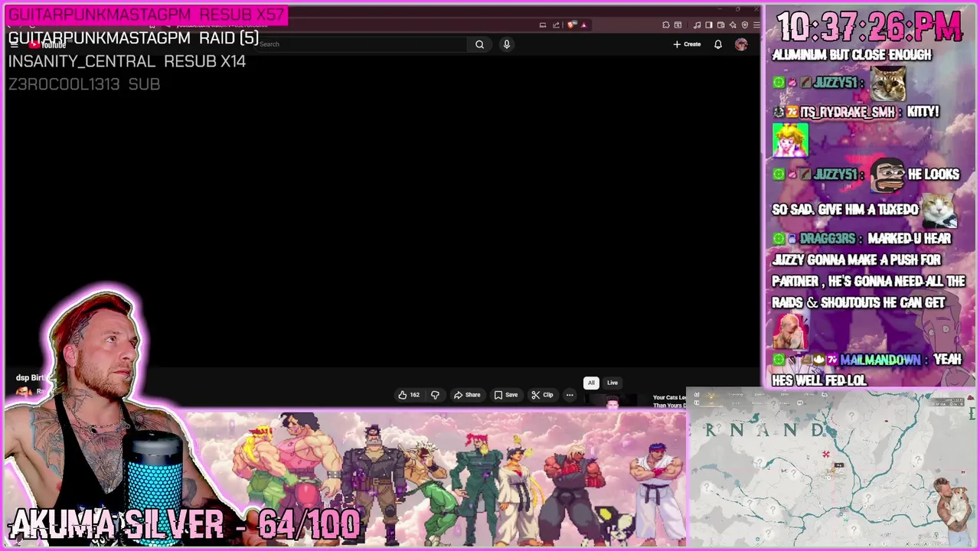The image size is (980, 551).
Task: Open the Brave Wallet icon
Action: coord(720,24)
